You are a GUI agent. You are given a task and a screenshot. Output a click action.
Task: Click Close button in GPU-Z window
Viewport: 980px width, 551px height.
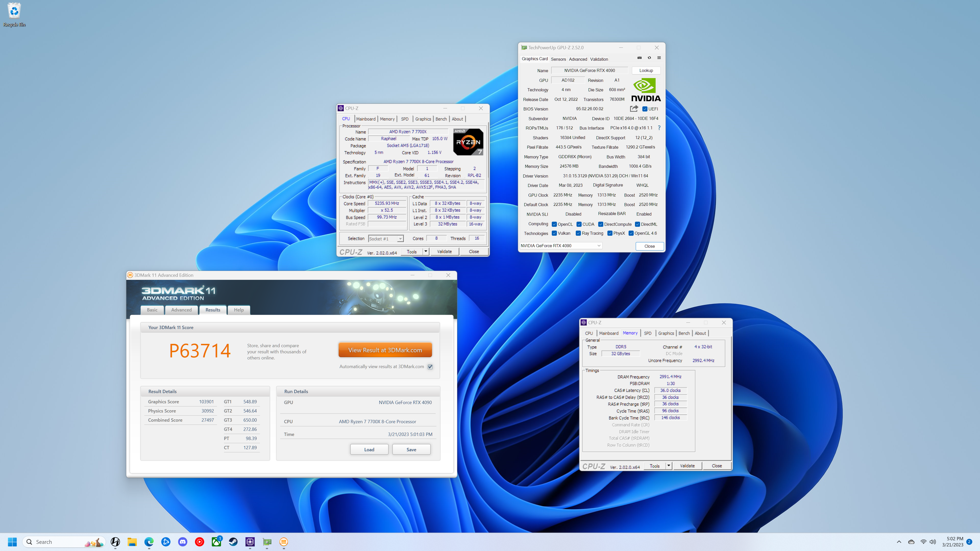[x=650, y=246]
